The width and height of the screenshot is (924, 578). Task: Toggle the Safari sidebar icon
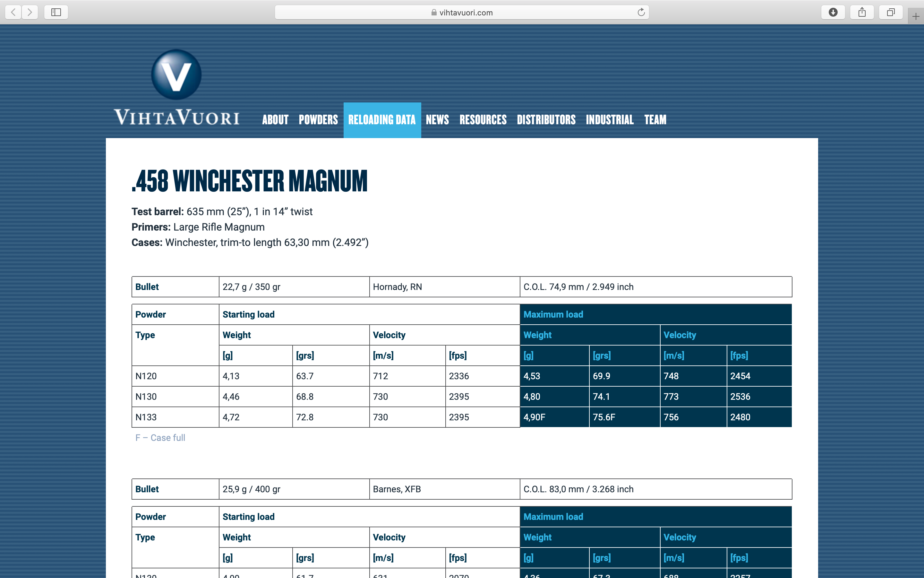(x=56, y=12)
